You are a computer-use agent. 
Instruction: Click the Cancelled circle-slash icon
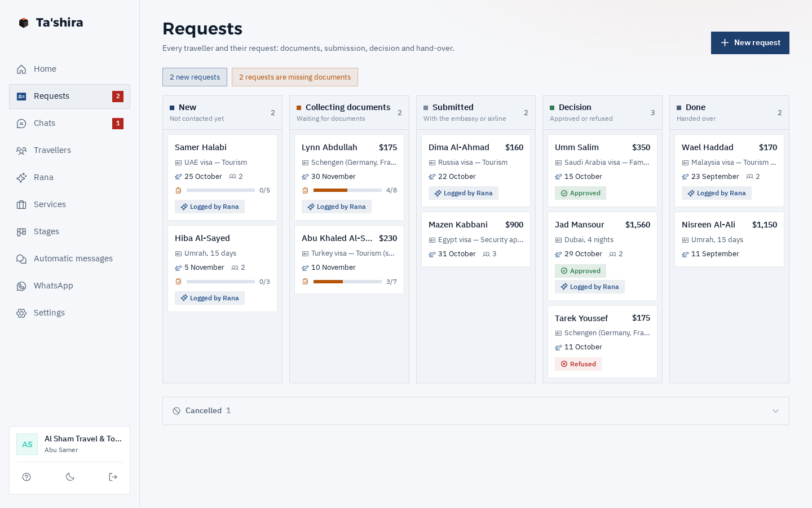[x=176, y=411]
